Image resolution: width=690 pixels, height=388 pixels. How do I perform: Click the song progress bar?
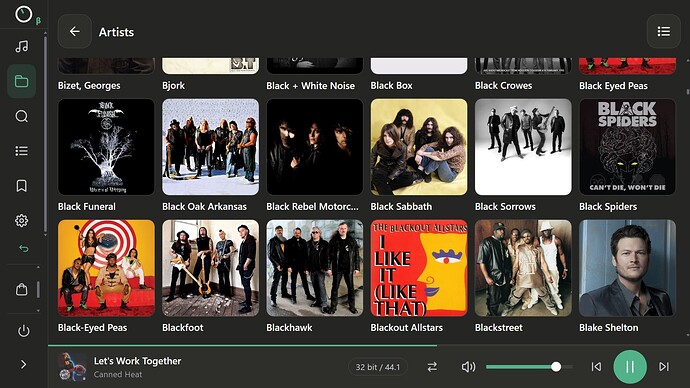369,346
